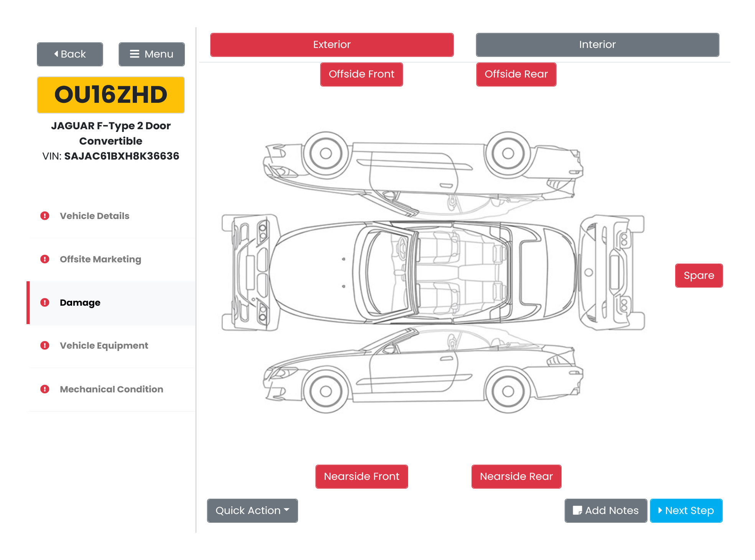
Task: Click the rear-end car view diagram
Action: tap(612, 272)
